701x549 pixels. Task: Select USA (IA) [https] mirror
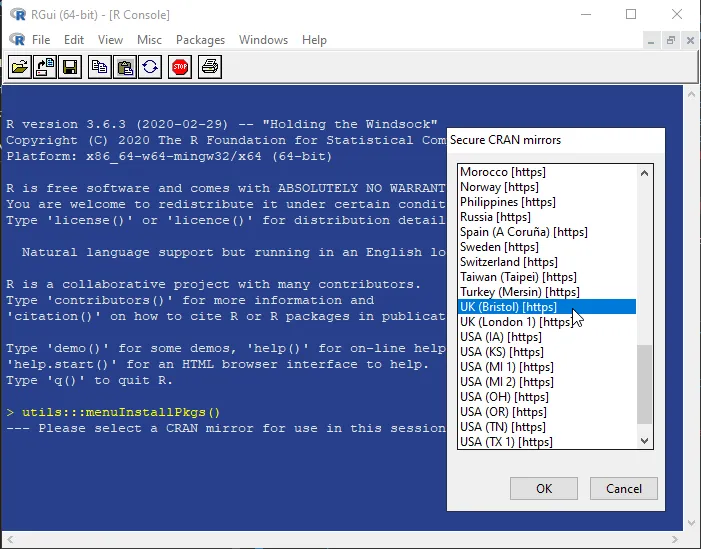(547, 337)
